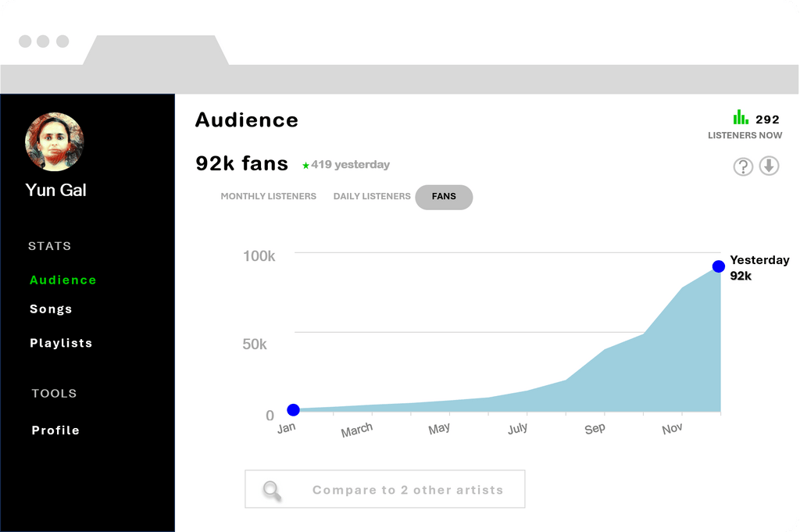Open the Playlists section
This screenshot has width=800, height=532.
[61, 343]
